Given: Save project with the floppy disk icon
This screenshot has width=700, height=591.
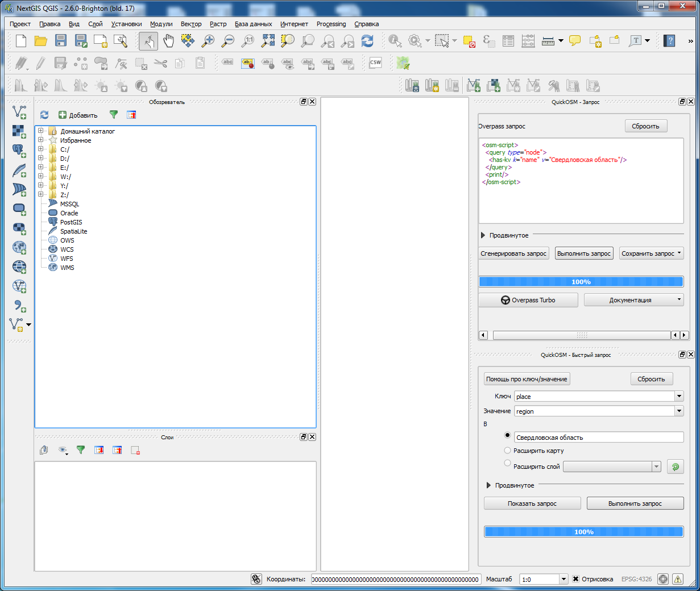Looking at the screenshot, I should [x=61, y=40].
